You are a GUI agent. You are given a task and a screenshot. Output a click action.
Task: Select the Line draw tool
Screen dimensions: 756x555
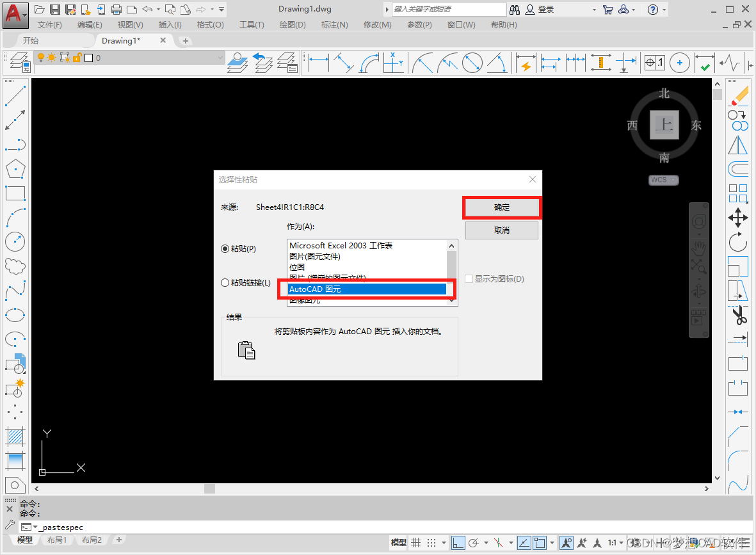pos(15,95)
